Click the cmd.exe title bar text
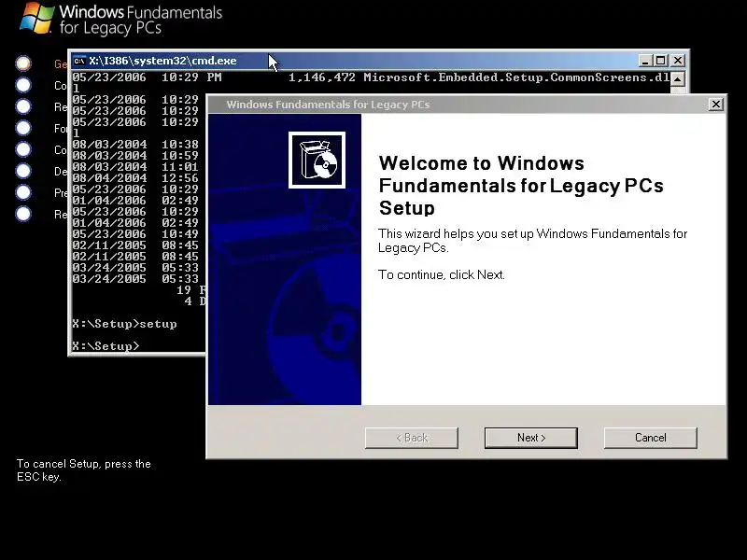The image size is (747, 560). tap(162, 61)
